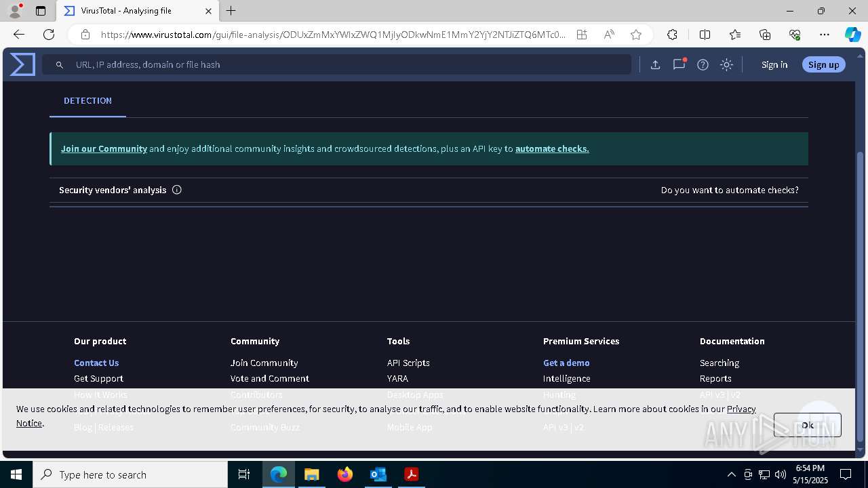This screenshot has height=488, width=868.
Task: Launch Firefox from the taskbar
Action: tap(345, 474)
